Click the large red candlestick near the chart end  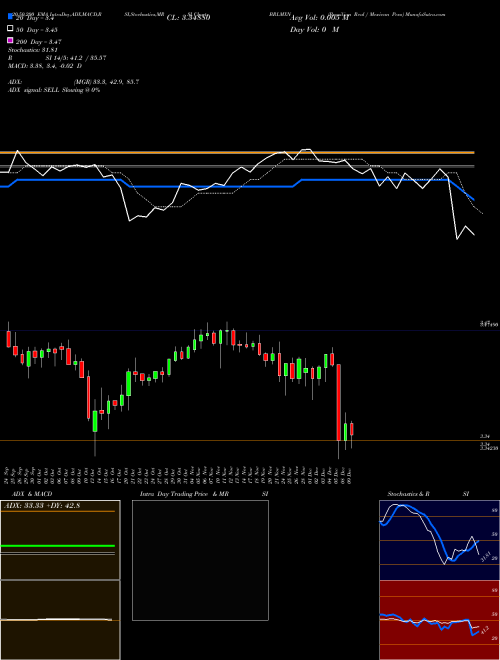click(x=338, y=402)
